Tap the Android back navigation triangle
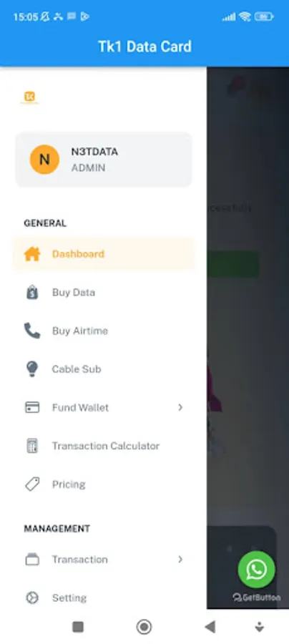This screenshot has height=644, width=289. click(210, 626)
